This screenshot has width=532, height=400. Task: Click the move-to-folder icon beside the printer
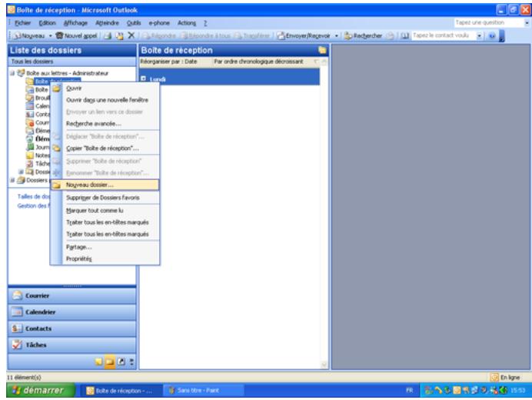click(x=119, y=35)
